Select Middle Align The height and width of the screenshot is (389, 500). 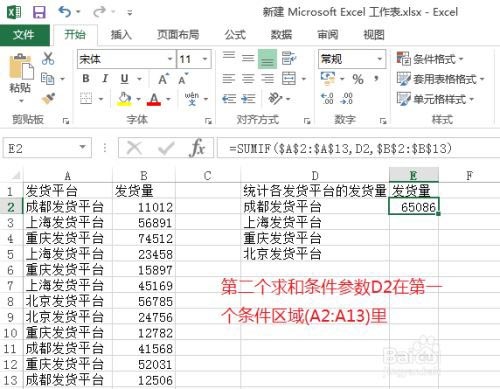tap(248, 59)
